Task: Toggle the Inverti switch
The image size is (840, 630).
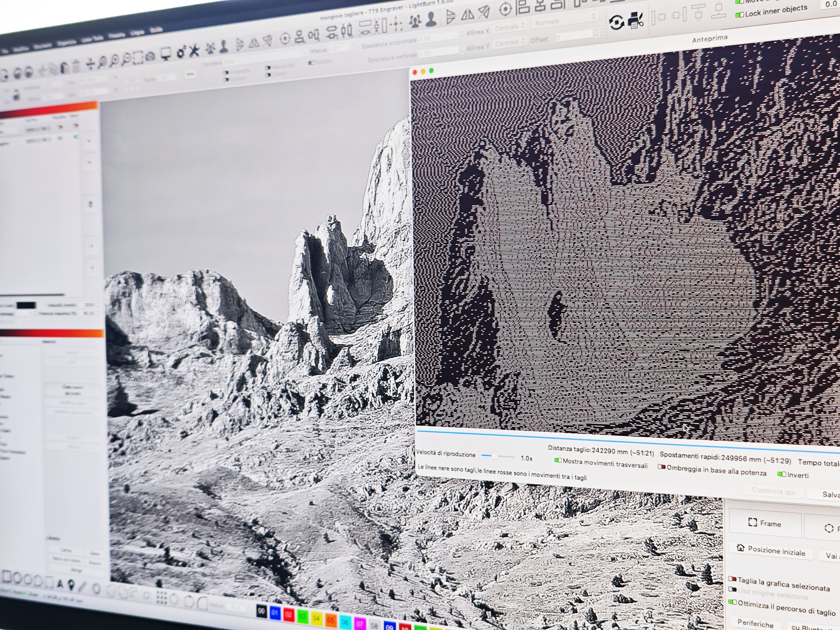Action: [782, 474]
